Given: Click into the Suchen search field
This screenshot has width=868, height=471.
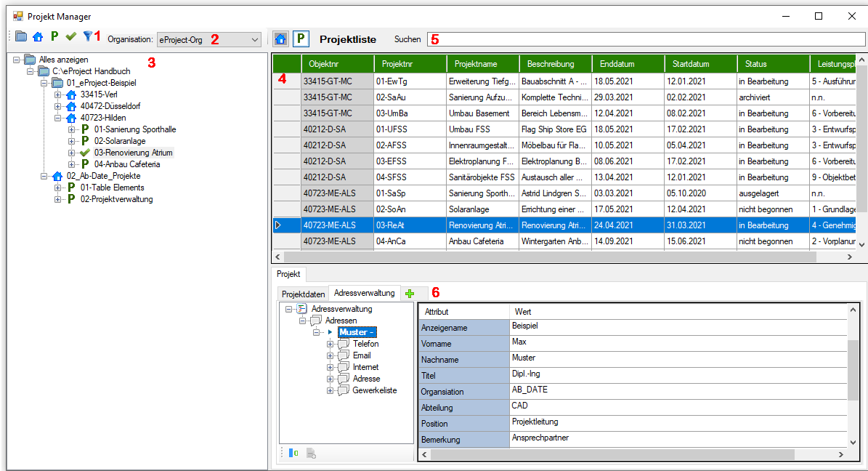Looking at the screenshot, I should 646,39.
